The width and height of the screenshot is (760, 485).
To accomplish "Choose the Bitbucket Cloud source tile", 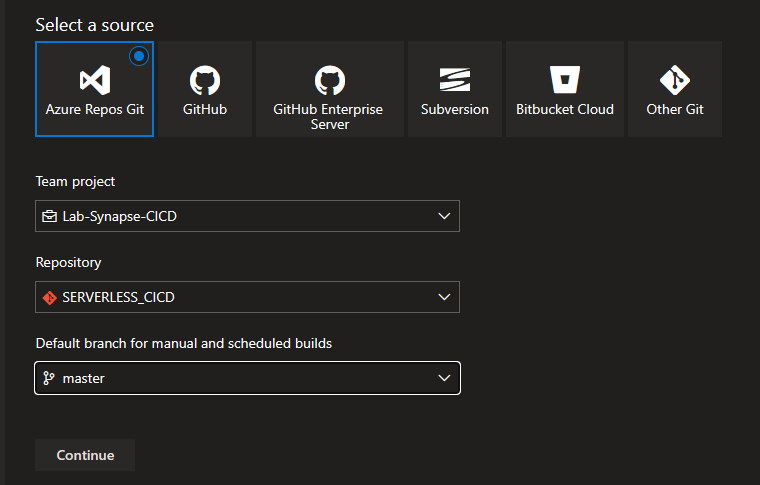I will point(565,89).
